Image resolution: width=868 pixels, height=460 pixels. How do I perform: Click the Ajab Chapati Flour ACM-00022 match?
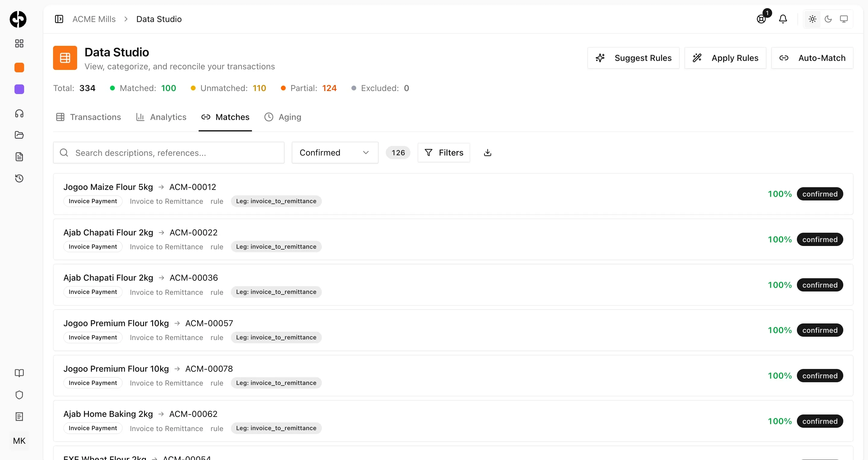pyautogui.click(x=453, y=239)
